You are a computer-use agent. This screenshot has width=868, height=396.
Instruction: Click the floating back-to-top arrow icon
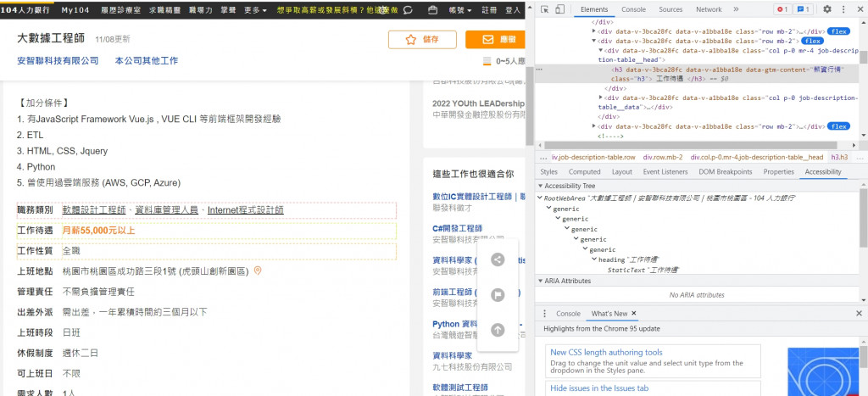click(x=498, y=330)
